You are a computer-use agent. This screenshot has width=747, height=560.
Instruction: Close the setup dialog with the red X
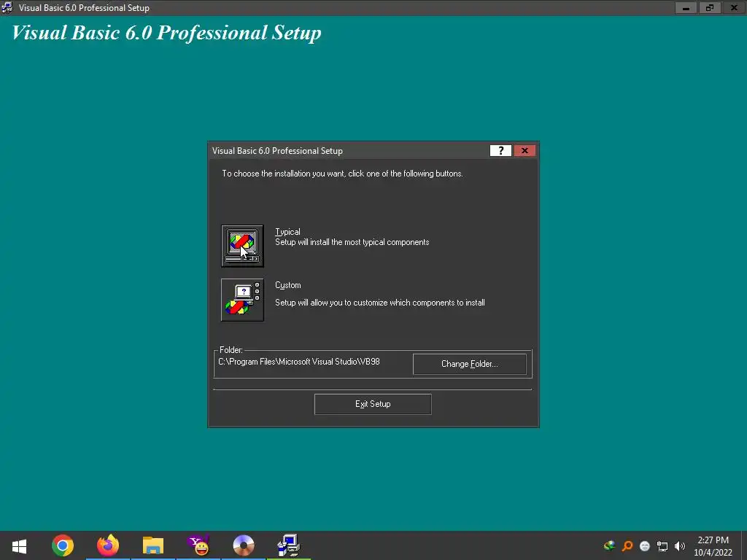click(x=525, y=150)
